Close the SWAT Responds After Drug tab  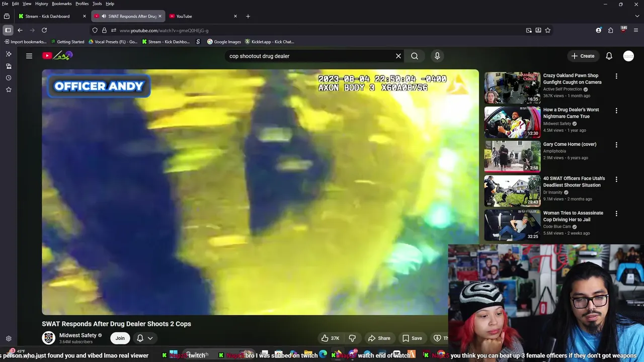point(160,16)
